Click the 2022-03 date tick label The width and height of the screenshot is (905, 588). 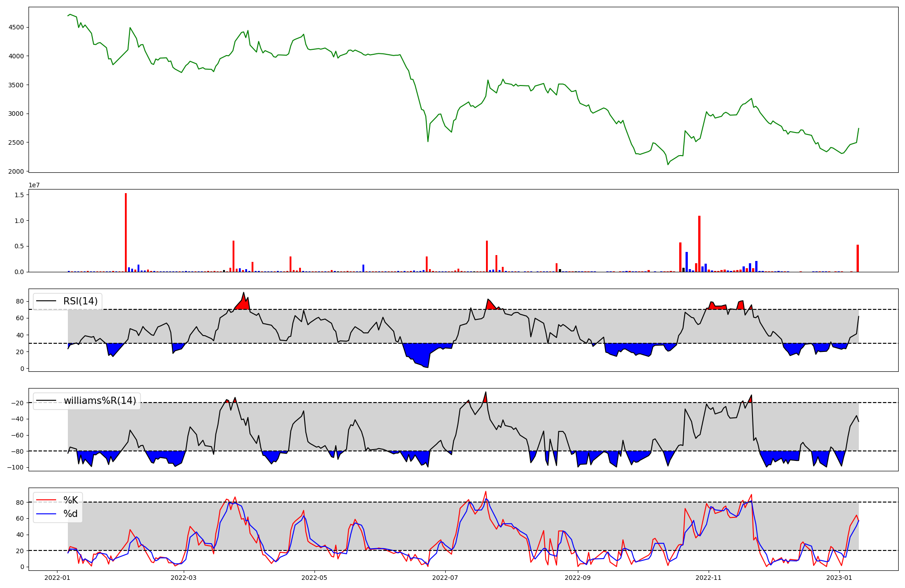coord(184,578)
